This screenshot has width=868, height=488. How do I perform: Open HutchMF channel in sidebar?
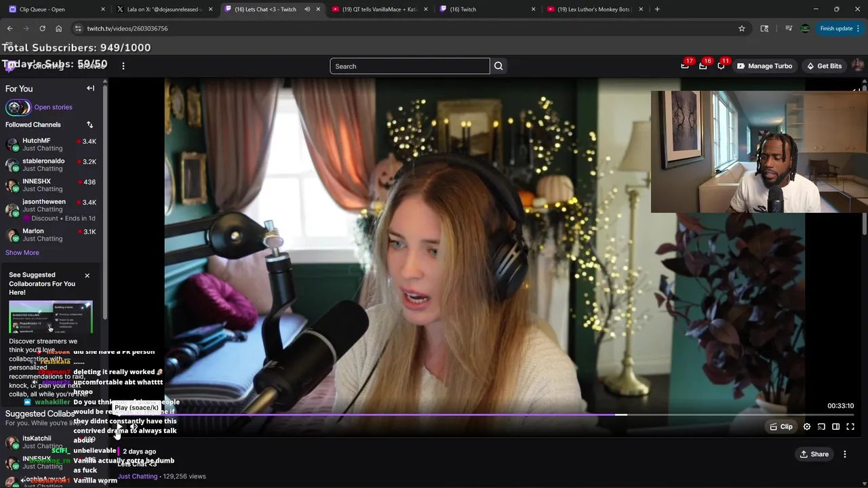tap(51, 144)
